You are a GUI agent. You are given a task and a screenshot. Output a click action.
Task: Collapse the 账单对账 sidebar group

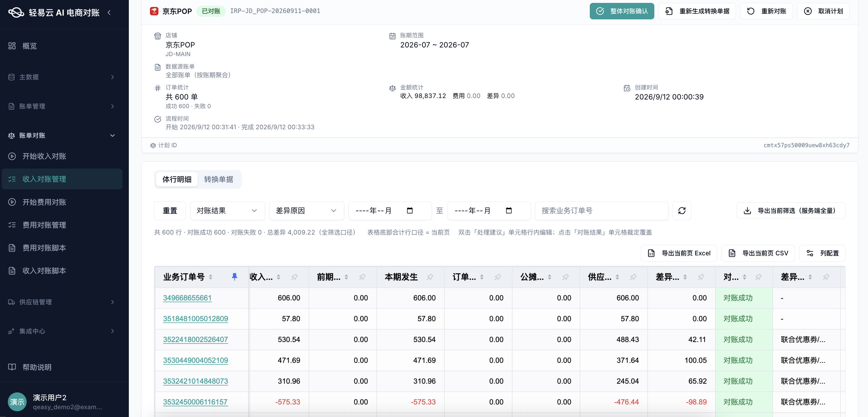(62, 135)
